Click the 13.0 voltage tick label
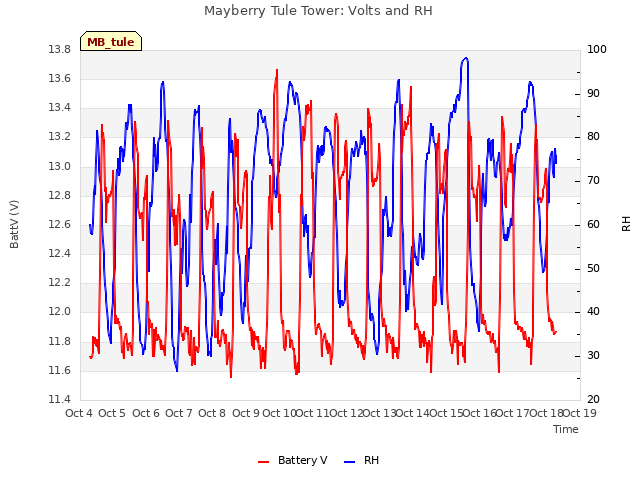Screen dimensions: 640x480 (60, 167)
